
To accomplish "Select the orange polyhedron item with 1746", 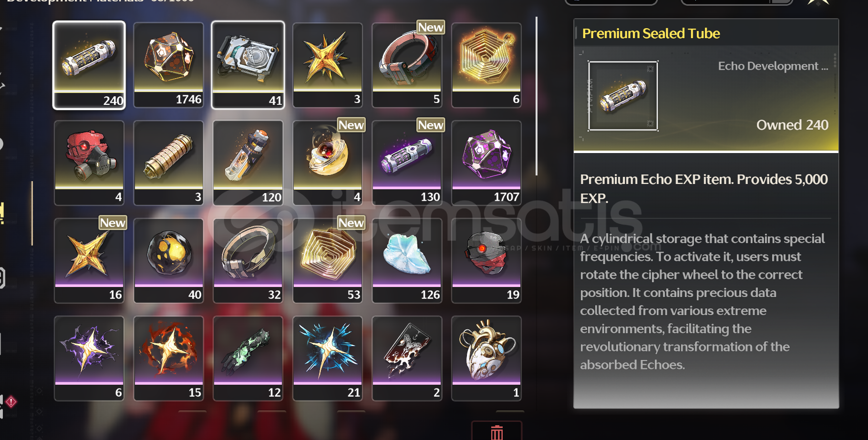I will click(169, 65).
